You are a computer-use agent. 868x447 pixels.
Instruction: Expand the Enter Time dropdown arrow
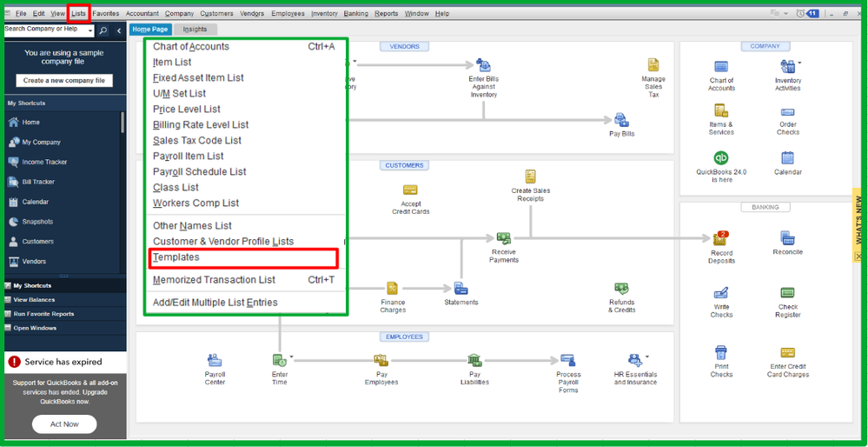(x=291, y=357)
